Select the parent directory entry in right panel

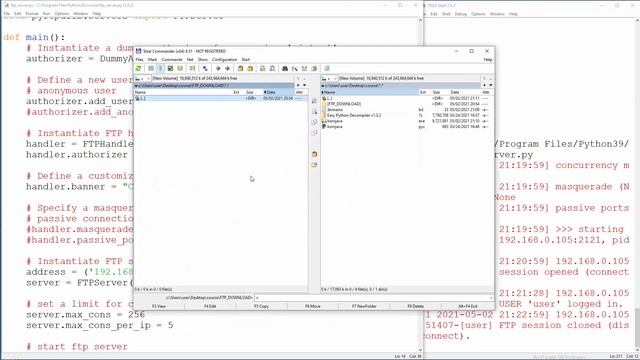[x=407, y=98]
